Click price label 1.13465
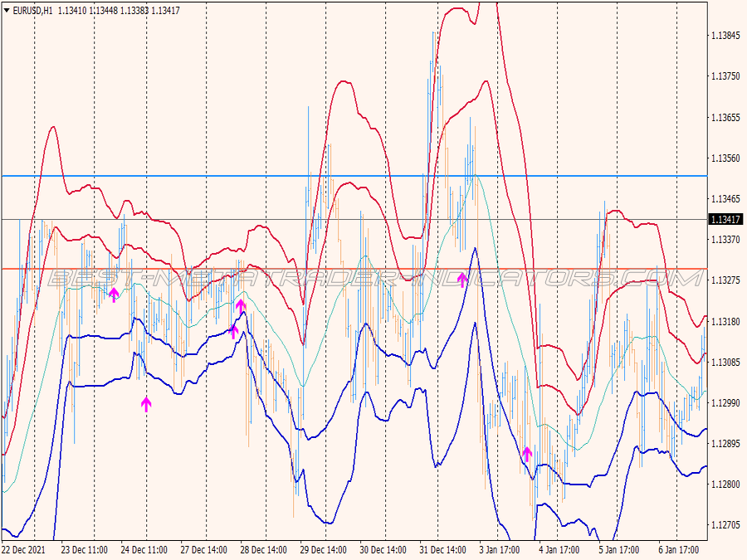The height and width of the screenshot is (560, 747). click(725, 198)
